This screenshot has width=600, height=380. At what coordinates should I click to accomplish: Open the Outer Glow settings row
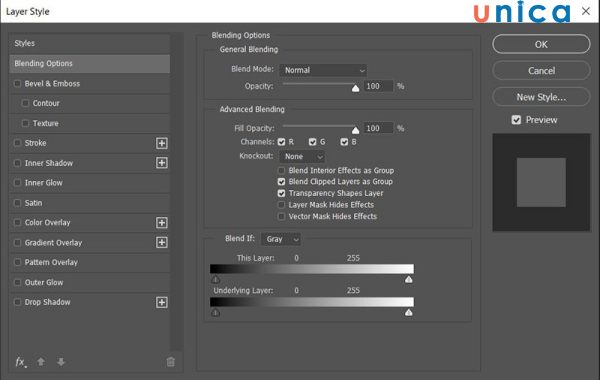click(90, 282)
